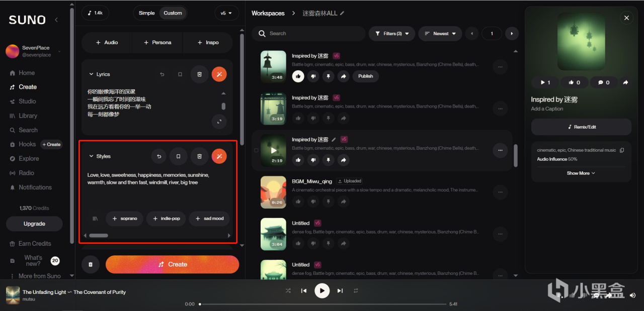Click the playback progress bar in the player
The image size is (644, 311).
[323, 304]
